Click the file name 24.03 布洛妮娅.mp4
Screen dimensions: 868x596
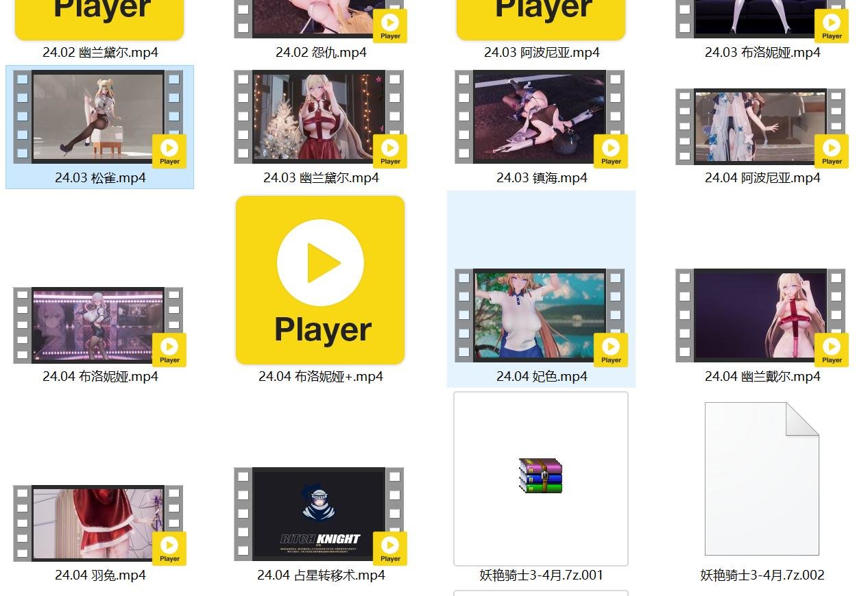click(762, 53)
